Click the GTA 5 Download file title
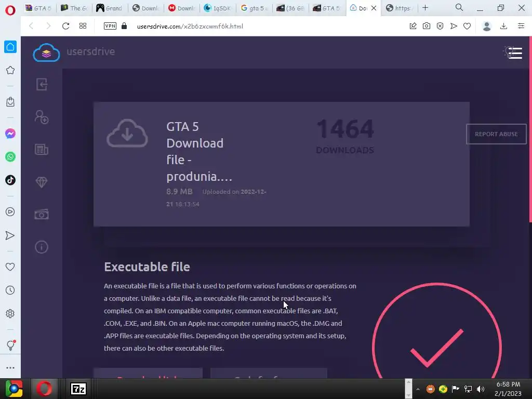The height and width of the screenshot is (399, 532). pyautogui.click(x=199, y=151)
